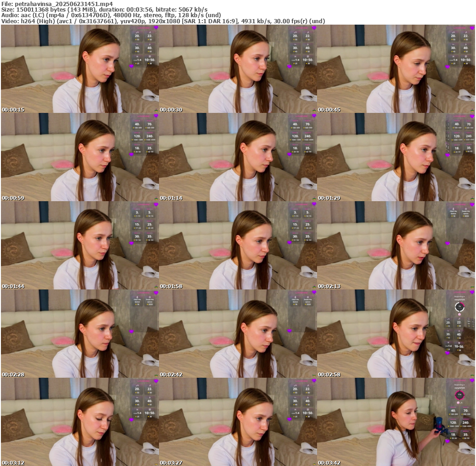The height and width of the screenshot is (466, 476).
Task: Click the 00:00:45 video frame
Action: point(395,69)
